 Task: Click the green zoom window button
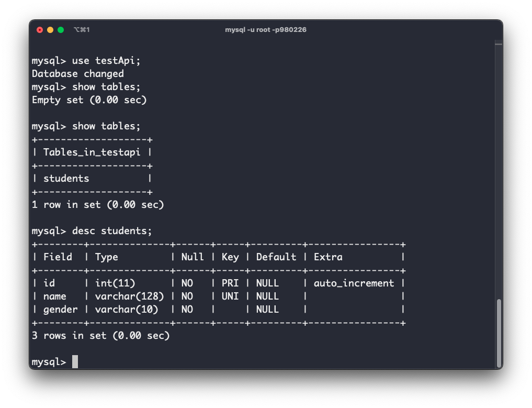coord(61,30)
